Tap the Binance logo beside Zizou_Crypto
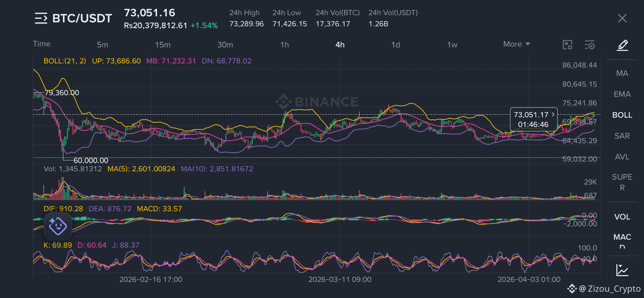Viewport: 644px width, 298px height. [572, 289]
